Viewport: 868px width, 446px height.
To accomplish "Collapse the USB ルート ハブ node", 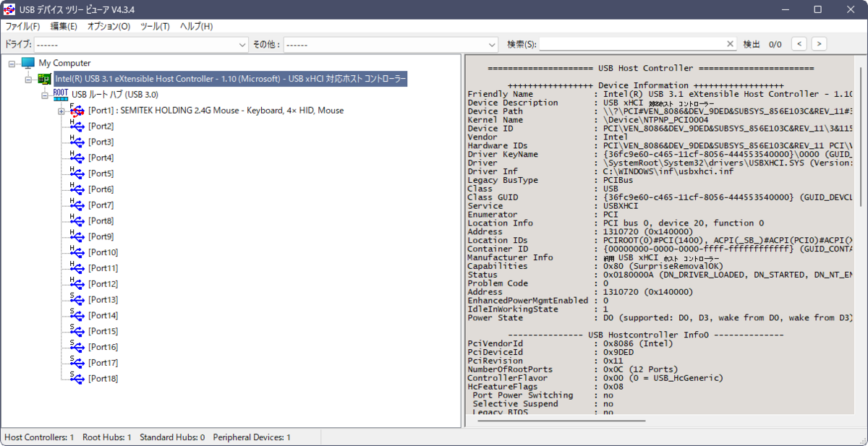I will coord(45,95).
